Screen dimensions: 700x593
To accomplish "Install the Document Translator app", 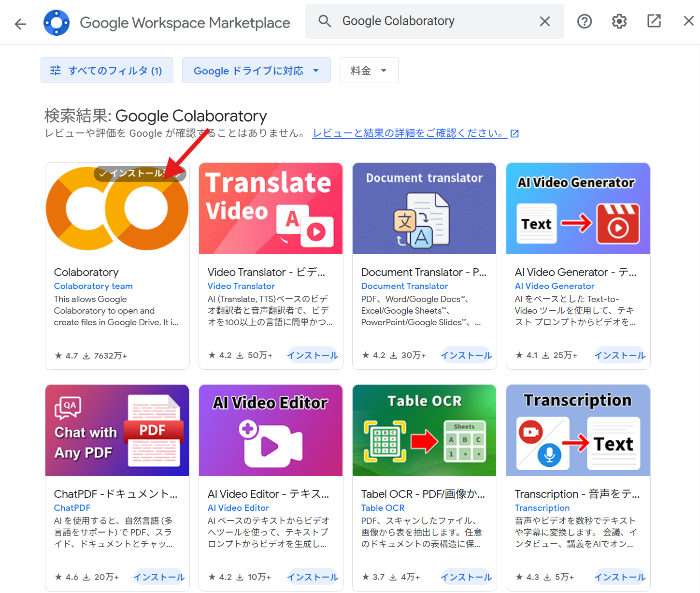I will 466,355.
